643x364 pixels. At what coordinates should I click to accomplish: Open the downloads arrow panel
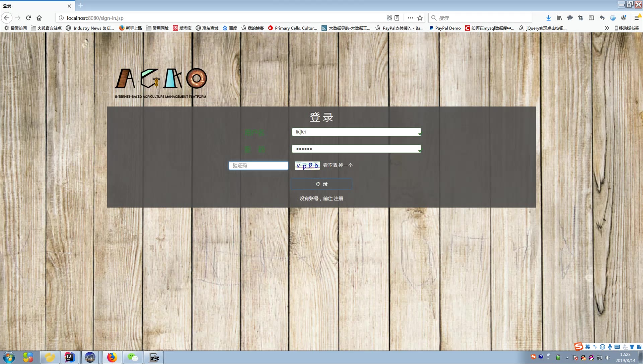[x=548, y=18]
